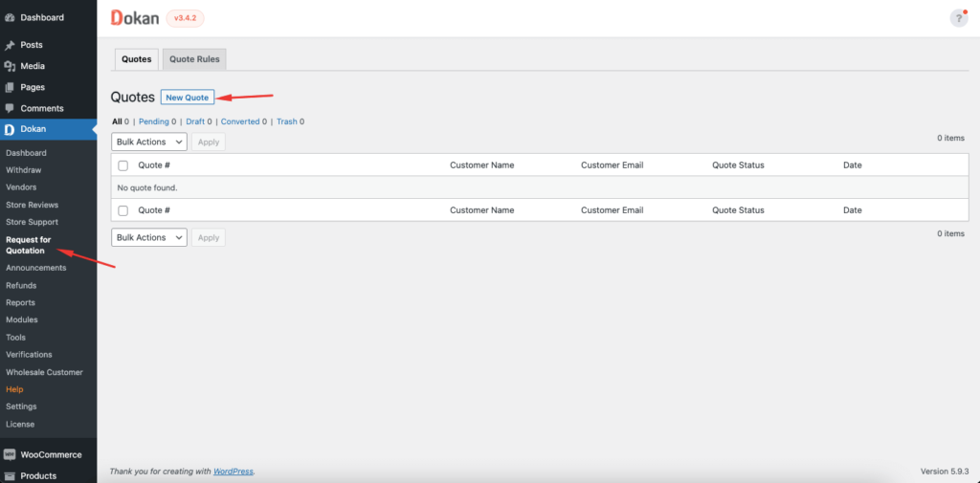Open Dokan submenu Dashboard
The width and height of the screenshot is (980, 483).
(x=26, y=153)
